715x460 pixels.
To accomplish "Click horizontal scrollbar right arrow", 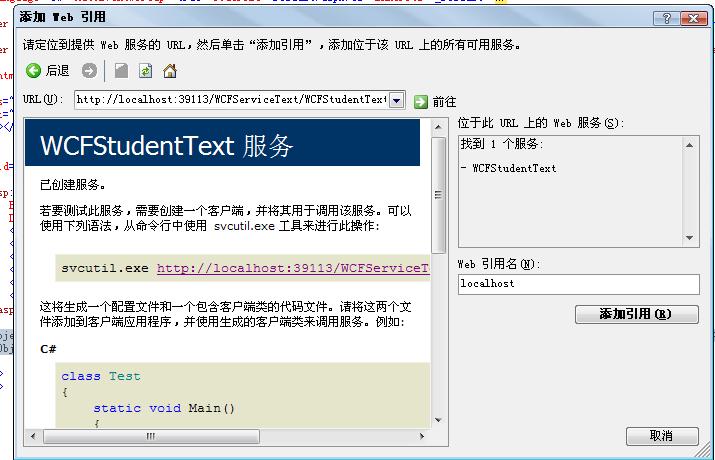I will 422,436.
